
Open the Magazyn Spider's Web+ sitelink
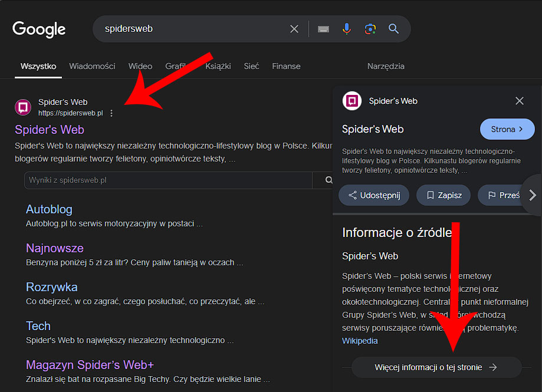pos(90,365)
